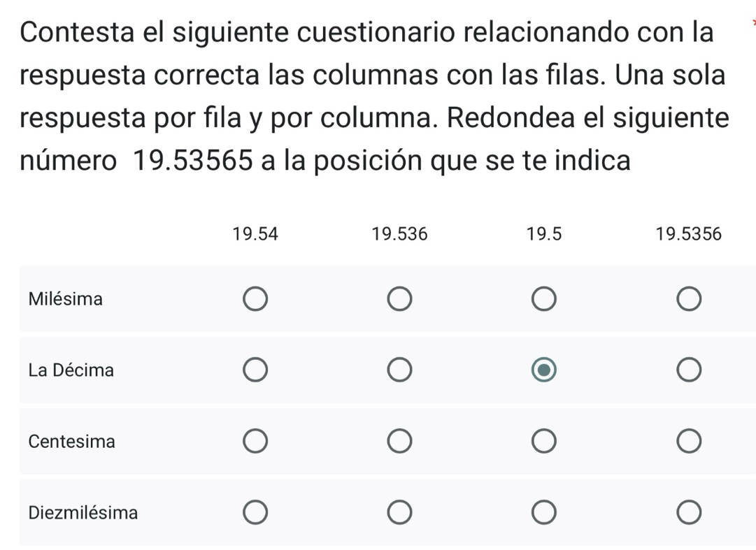The height and width of the screenshot is (550, 756).
Task: Choose 19.536 for the Milésima row
Action: coord(399,300)
